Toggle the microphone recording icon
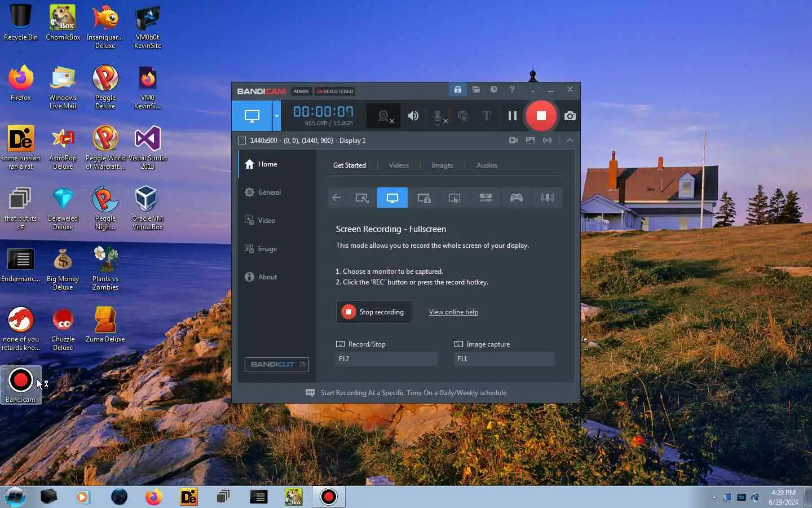This screenshot has height=508, width=812. point(438,116)
